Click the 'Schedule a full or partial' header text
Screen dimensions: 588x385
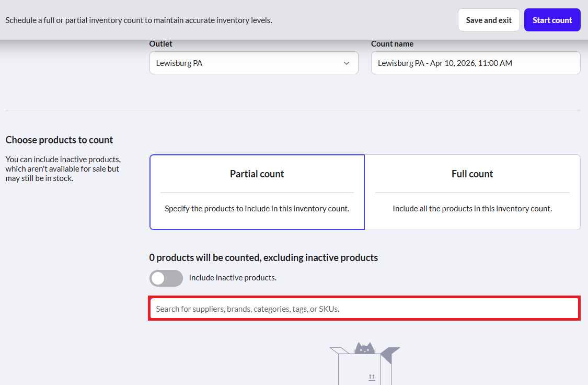(139, 20)
